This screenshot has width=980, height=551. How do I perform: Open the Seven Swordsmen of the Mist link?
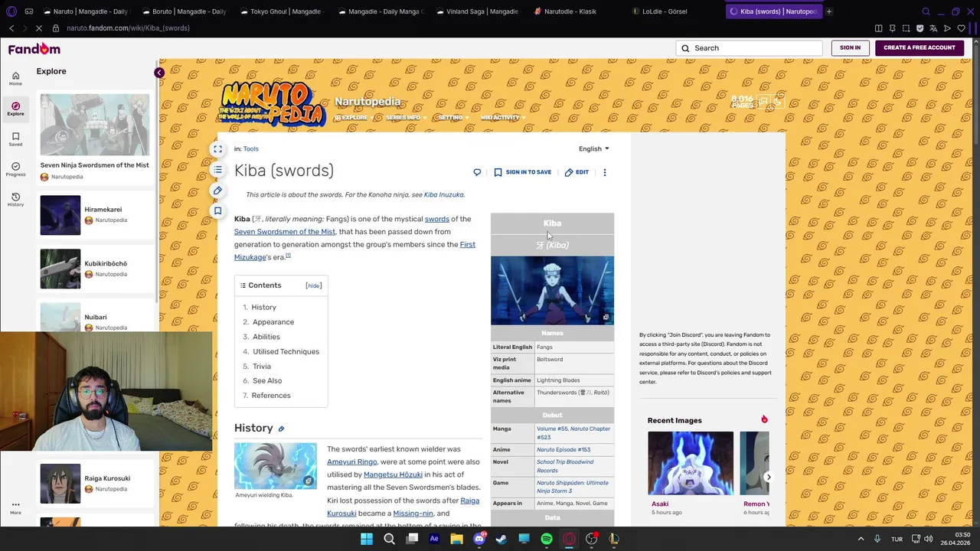(285, 232)
